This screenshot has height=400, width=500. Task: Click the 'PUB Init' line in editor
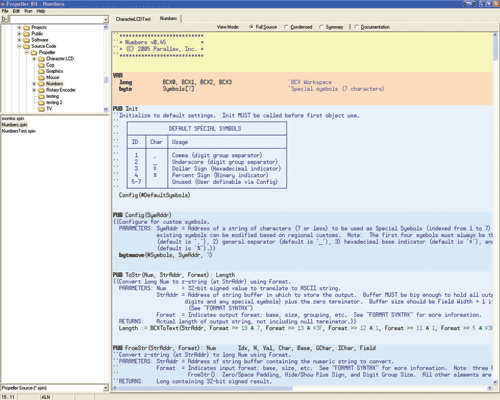point(125,109)
